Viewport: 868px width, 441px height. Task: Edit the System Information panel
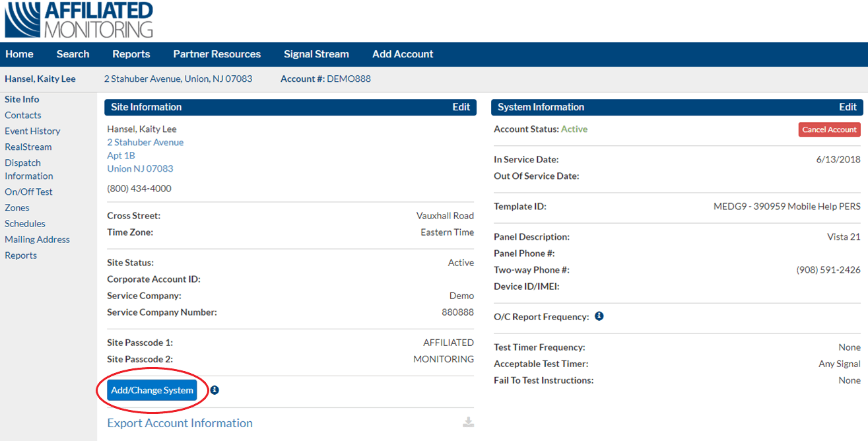pos(848,107)
